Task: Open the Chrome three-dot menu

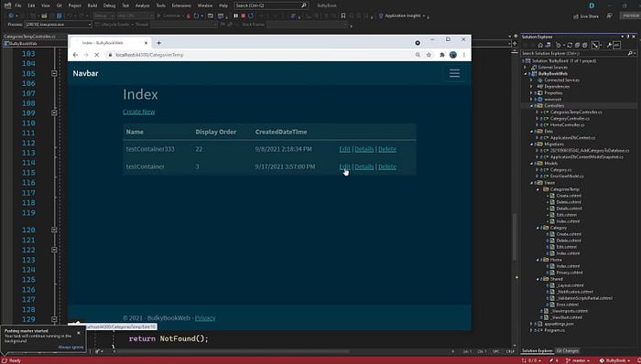Action: click(464, 55)
